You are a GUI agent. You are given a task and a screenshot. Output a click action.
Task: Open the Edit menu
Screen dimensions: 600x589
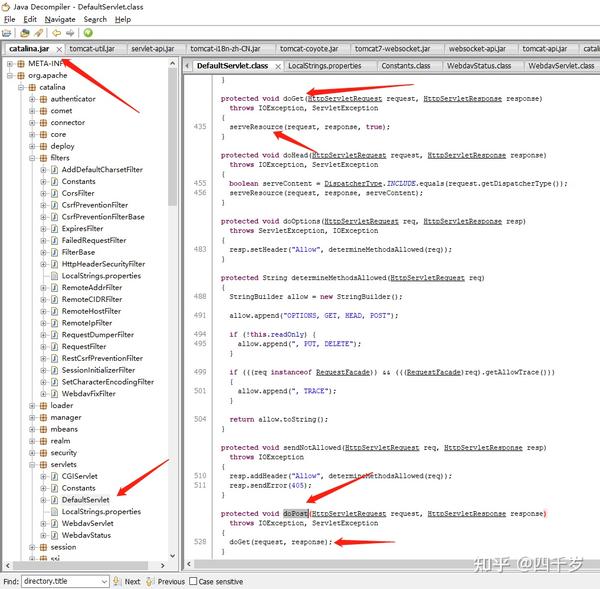coord(30,20)
